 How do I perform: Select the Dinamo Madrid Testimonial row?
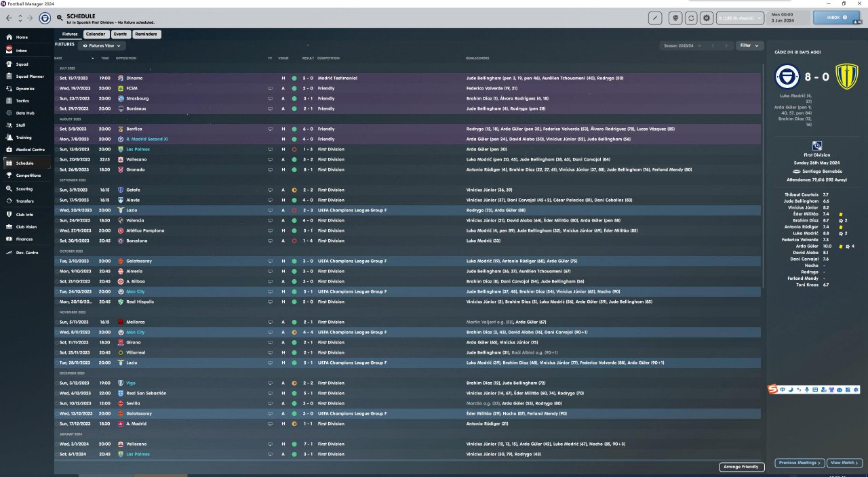409,78
